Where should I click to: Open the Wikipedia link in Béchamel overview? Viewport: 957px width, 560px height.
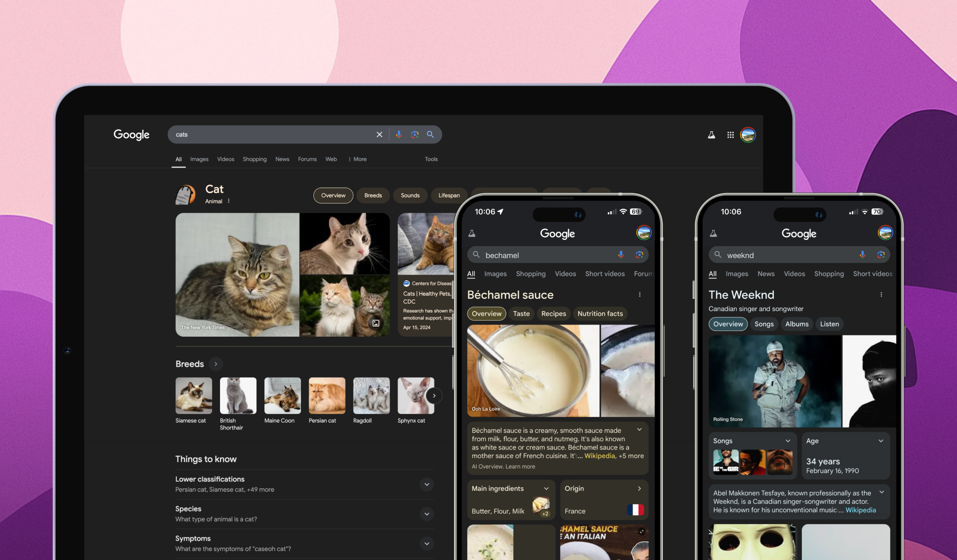(600, 456)
